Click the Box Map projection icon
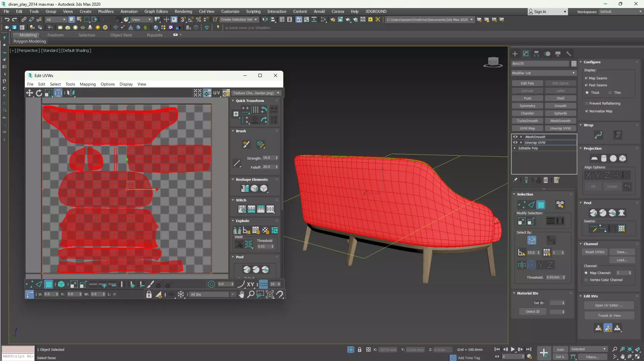Image resolution: width=644 pixels, height=361 pixels. click(623, 158)
